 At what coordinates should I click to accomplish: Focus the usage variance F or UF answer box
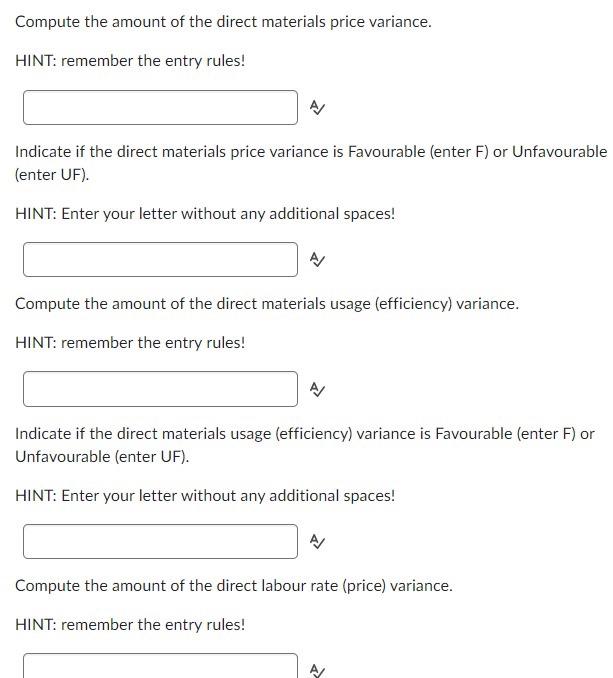[x=160, y=541]
